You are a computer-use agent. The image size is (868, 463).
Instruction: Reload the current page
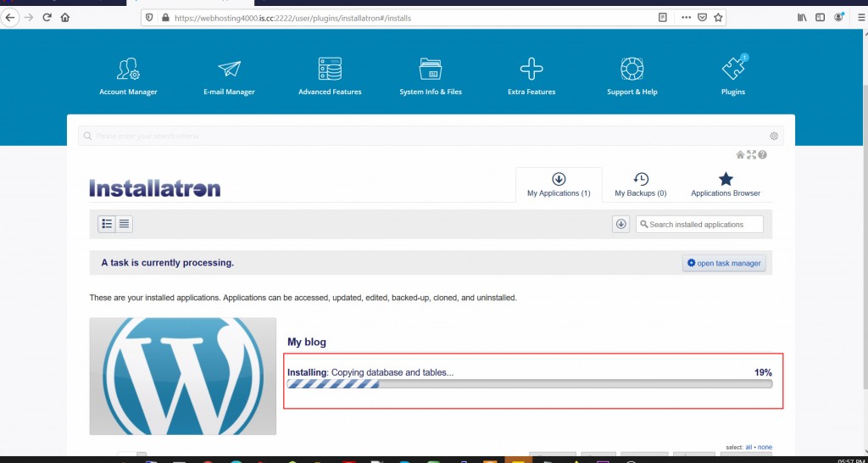pos(47,18)
